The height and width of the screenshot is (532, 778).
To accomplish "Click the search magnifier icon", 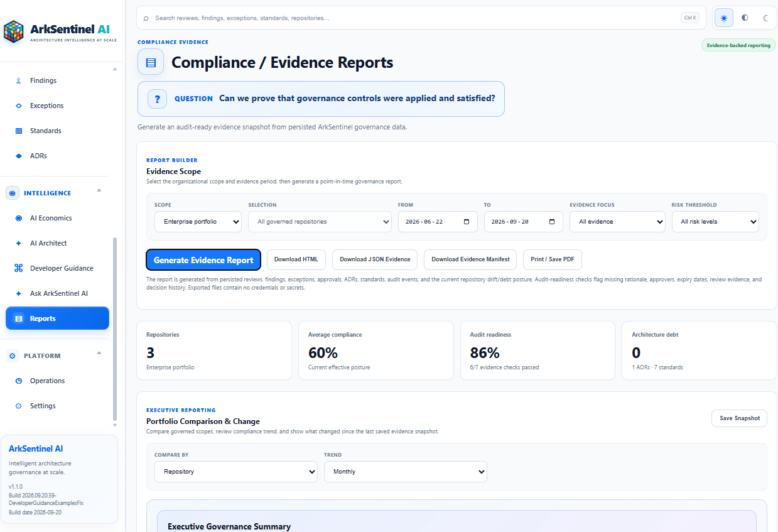I will pos(146,18).
